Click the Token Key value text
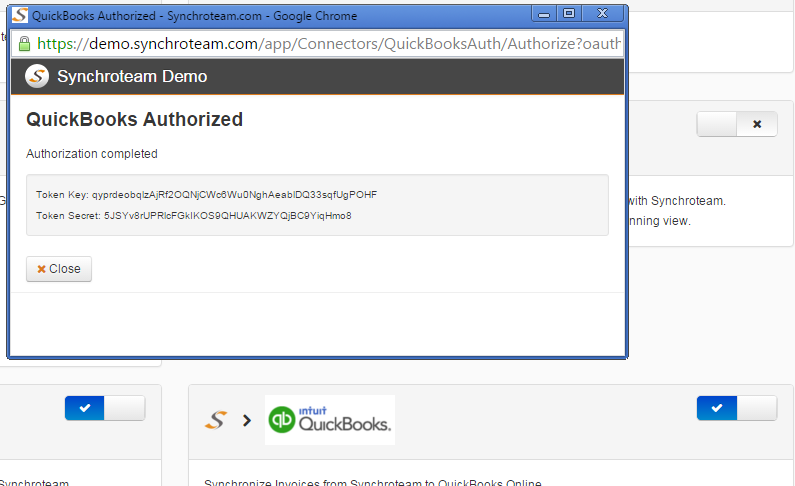 [x=234, y=195]
